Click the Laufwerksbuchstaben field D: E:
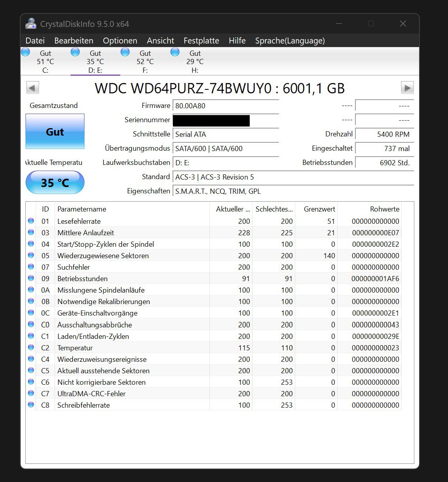This screenshot has height=482, width=448. 226,163
